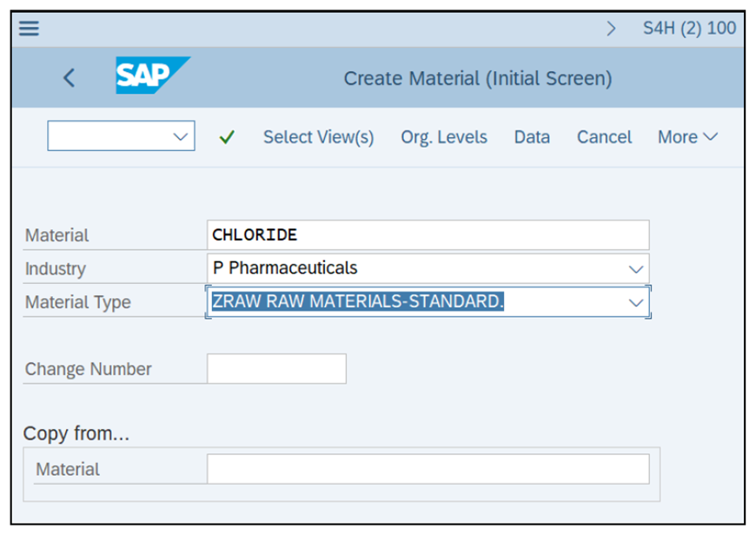Expand the More options menu
756x535 pixels.
coord(686,136)
